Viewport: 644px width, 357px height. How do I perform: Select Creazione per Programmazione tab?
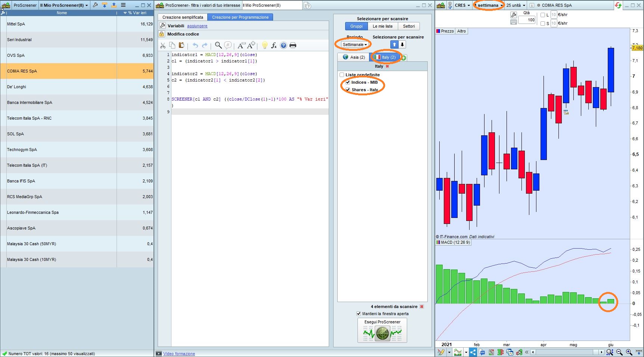click(x=240, y=17)
